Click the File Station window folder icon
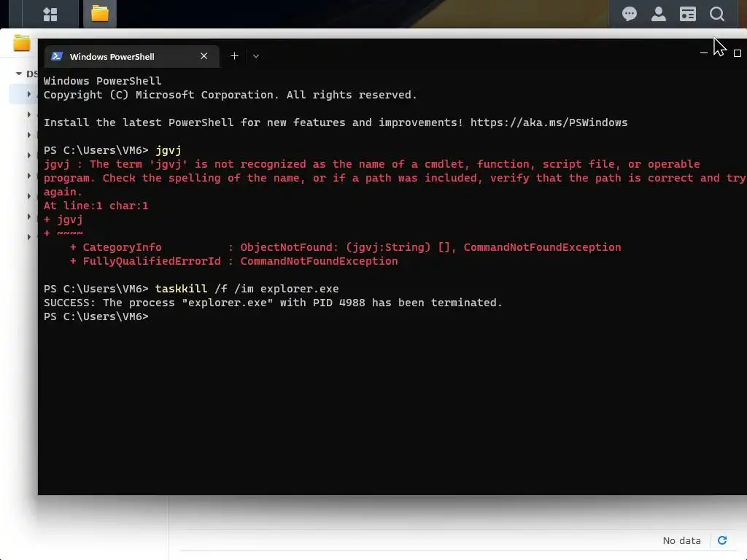 [x=21, y=43]
